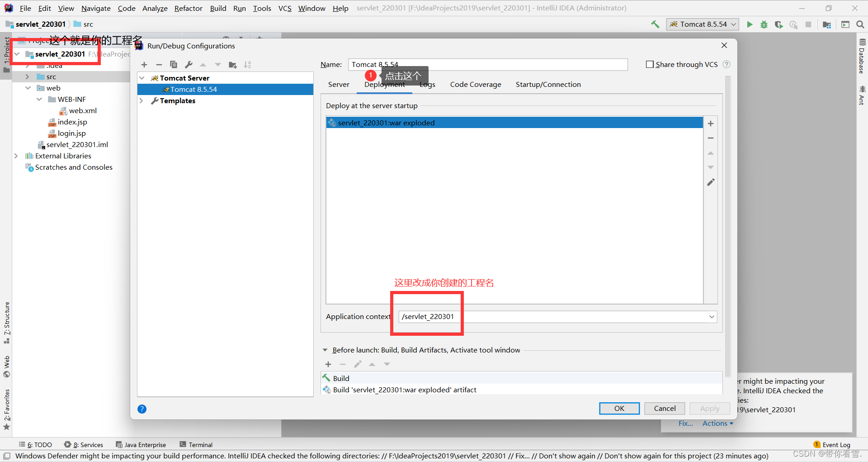The width and height of the screenshot is (868, 462).
Task: Click the Name input field
Action: 488,65
